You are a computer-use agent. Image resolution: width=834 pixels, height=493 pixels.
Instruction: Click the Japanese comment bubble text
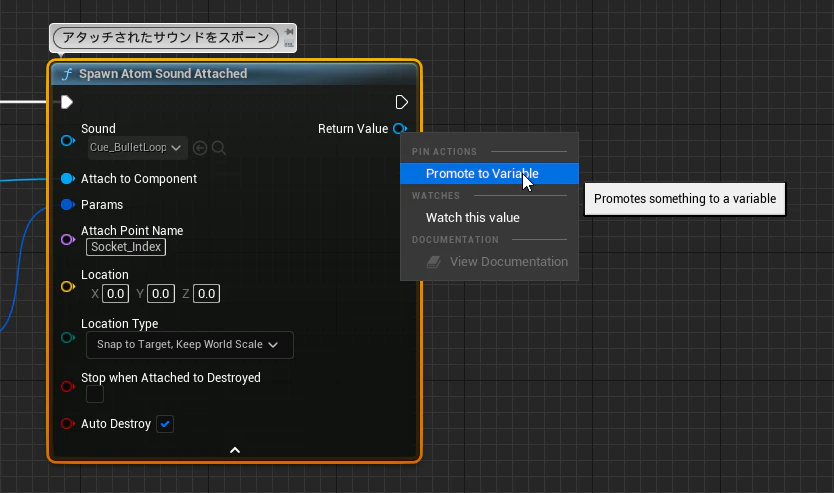(x=166, y=38)
